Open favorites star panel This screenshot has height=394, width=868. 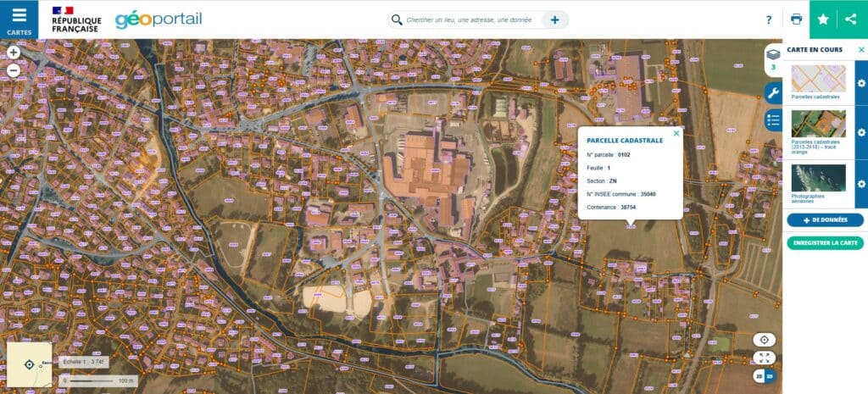click(823, 19)
